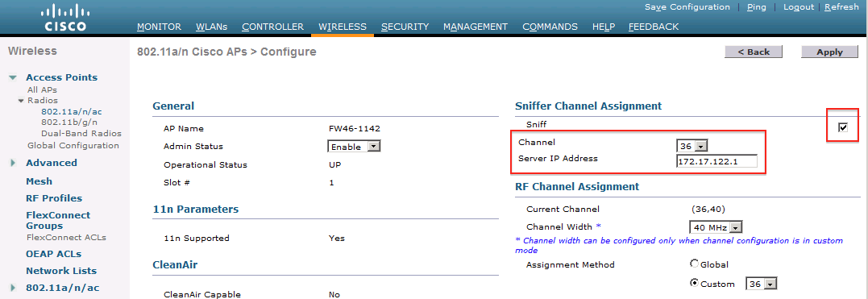Viewport: 868px width, 299px height.
Task: Expand the Advanced section arrow
Action: (13, 163)
